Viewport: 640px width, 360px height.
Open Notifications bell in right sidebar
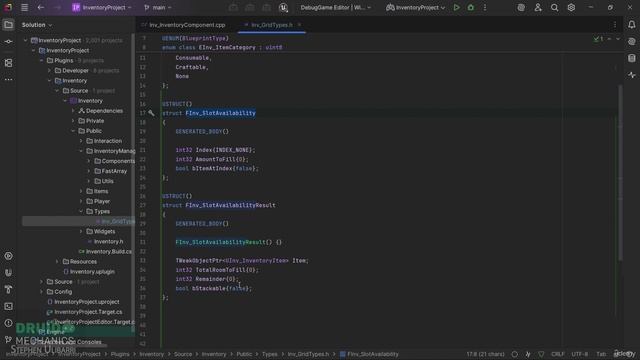click(631, 25)
